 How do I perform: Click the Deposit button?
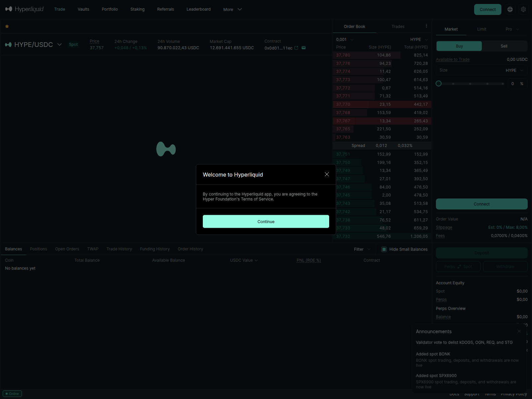[x=482, y=253]
